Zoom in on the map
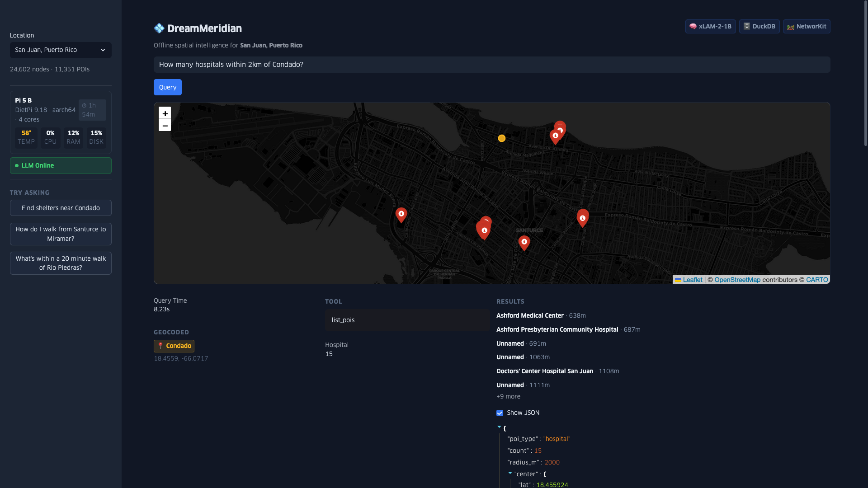The width and height of the screenshot is (868, 488). 165,113
